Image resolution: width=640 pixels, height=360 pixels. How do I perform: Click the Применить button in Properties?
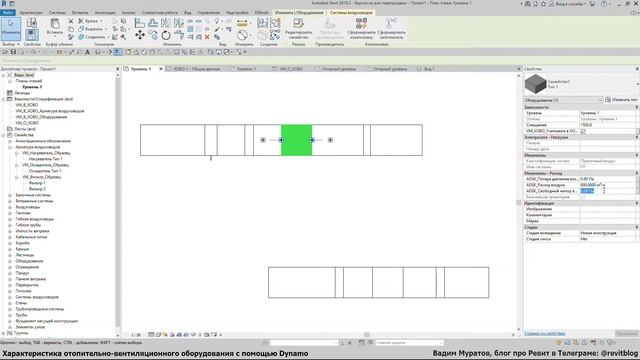click(627, 333)
